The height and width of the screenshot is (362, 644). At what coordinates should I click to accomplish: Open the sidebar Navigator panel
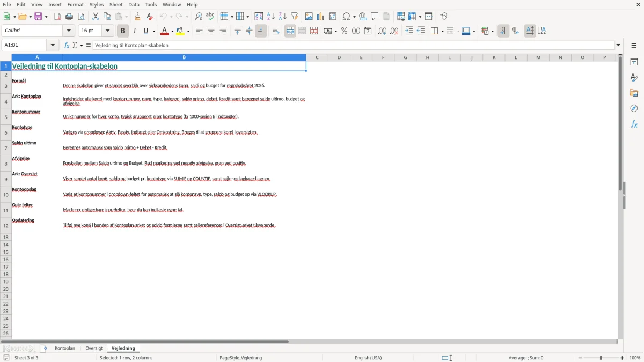634,108
